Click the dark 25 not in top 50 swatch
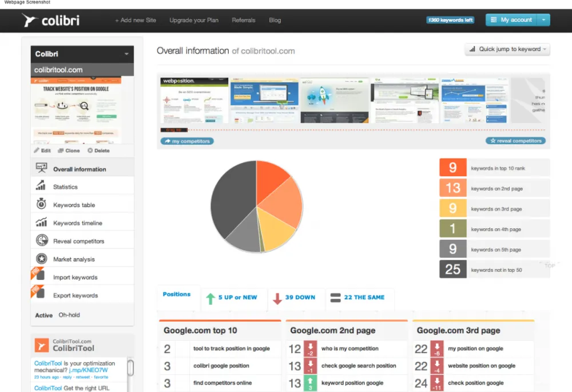This screenshot has height=392, width=572. point(452,270)
